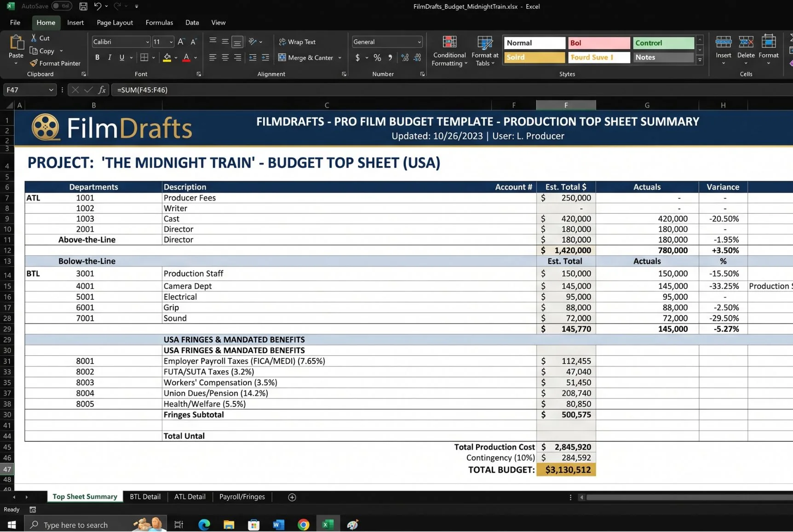793x532 pixels.
Task: Click the Save icon in title bar
Action: coord(83,6)
